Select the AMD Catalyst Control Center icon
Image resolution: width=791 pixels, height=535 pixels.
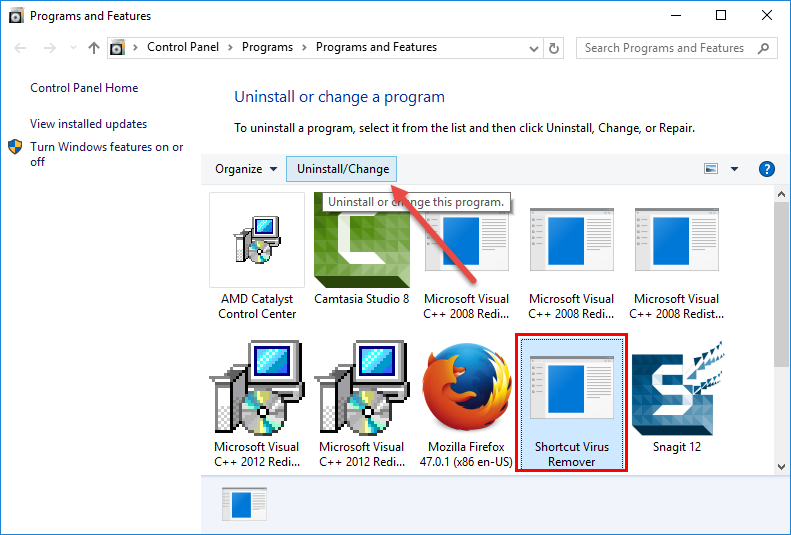click(257, 240)
